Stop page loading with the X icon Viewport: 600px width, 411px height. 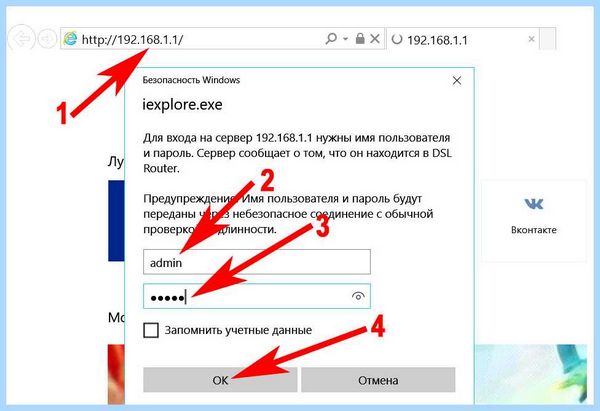tap(375, 38)
